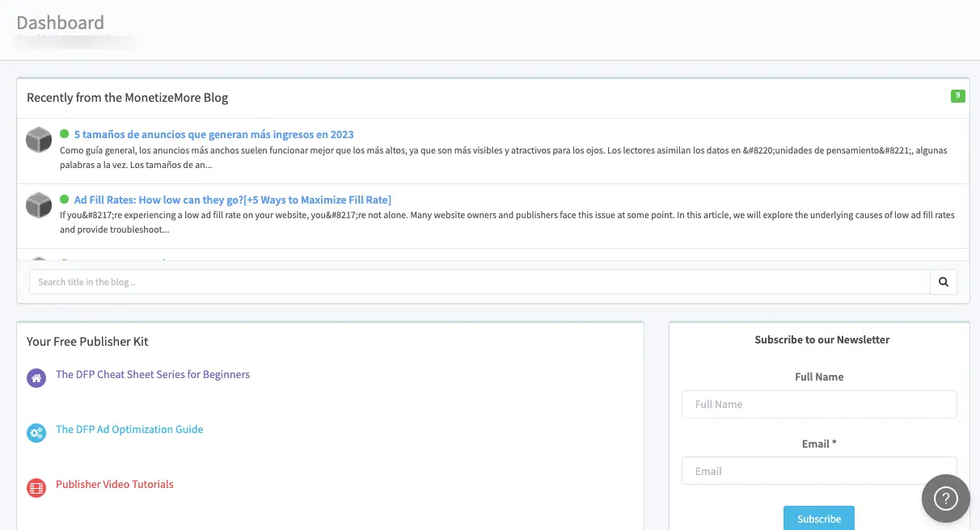980x530 pixels.
Task: Focus the Email input field
Action: pyautogui.click(x=819, y=471)
